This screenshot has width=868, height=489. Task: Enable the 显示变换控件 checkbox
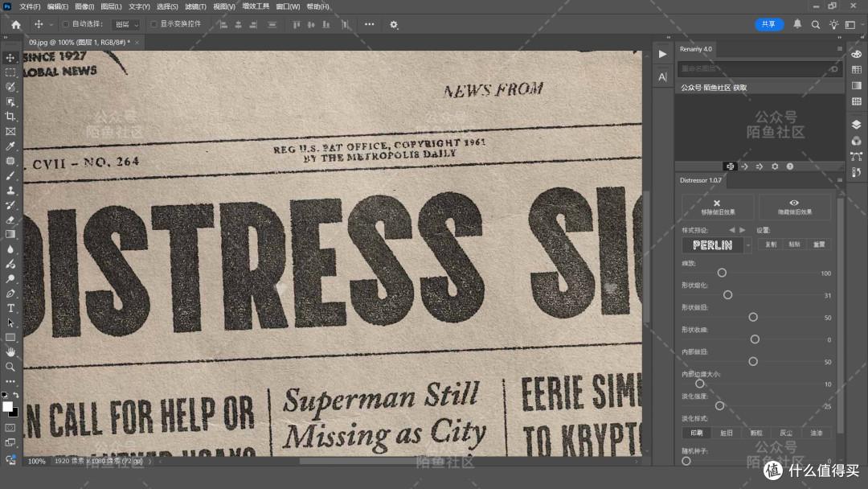point(154,24)
